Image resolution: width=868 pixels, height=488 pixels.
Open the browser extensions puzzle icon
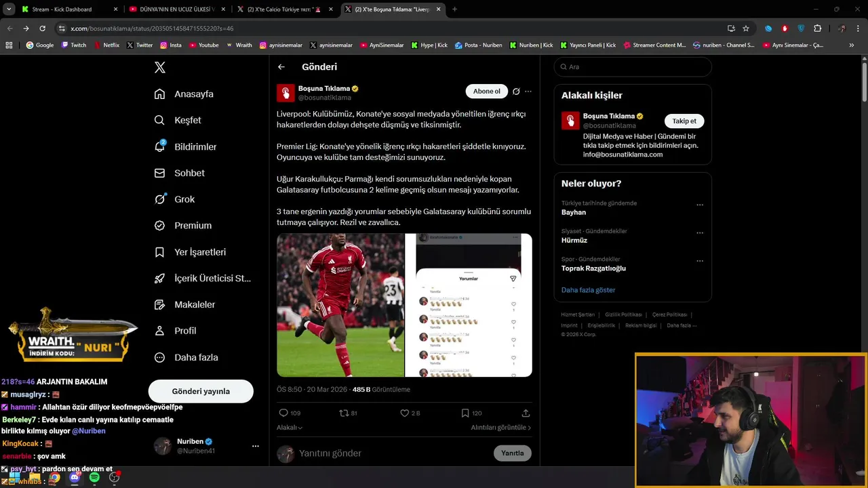(x=817, y=28)
